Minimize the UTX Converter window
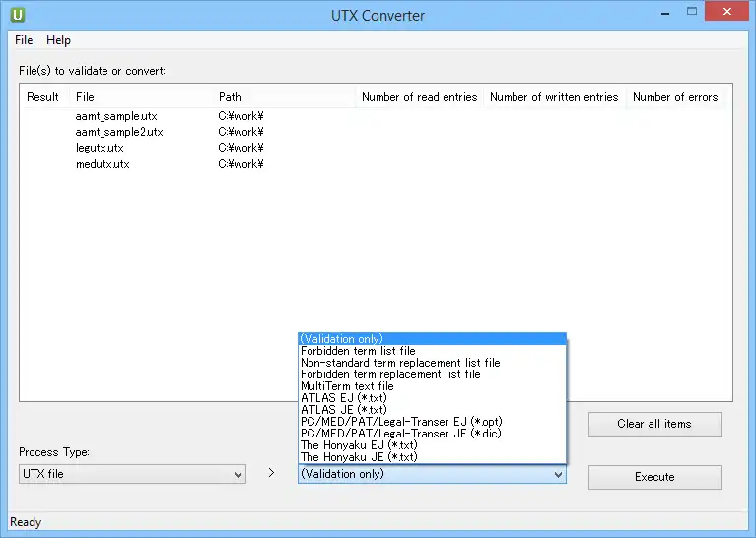The height and width of the screenshot is (538, 756). 665,13
